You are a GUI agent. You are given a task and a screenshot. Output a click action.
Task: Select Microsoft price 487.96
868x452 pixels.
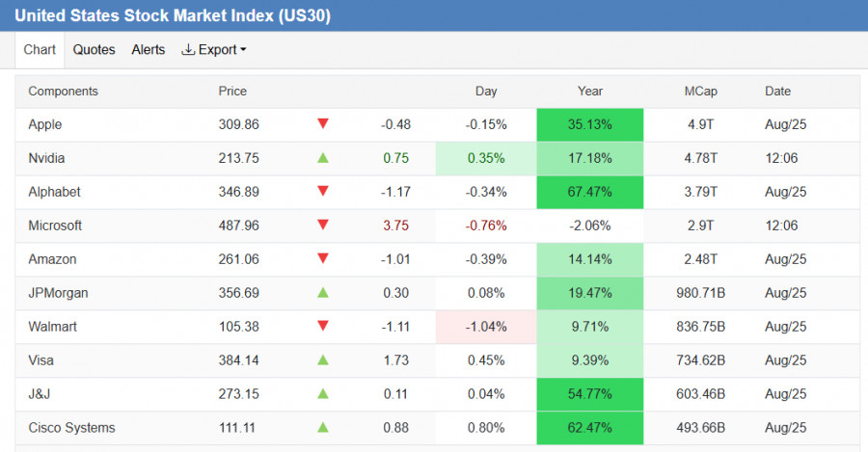[x=238, y=226]
